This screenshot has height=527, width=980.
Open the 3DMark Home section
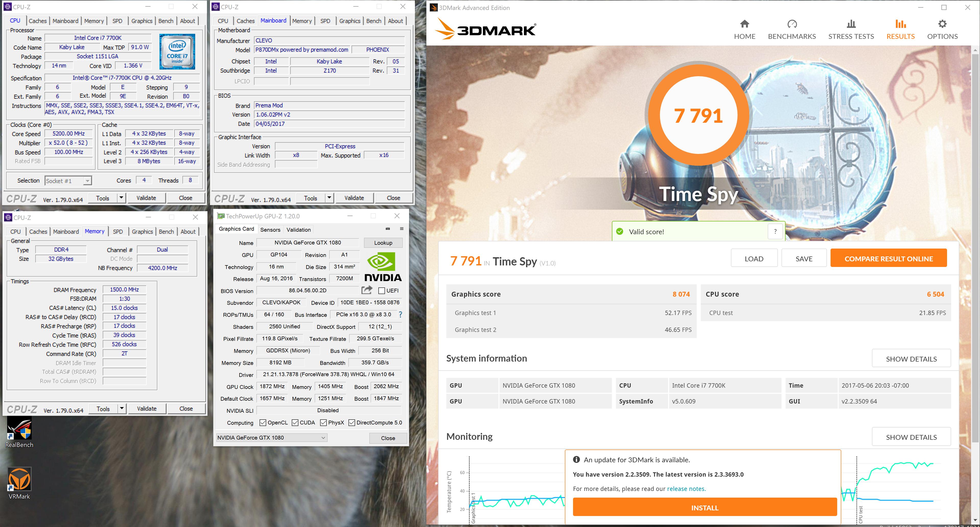tap(744, 30)
